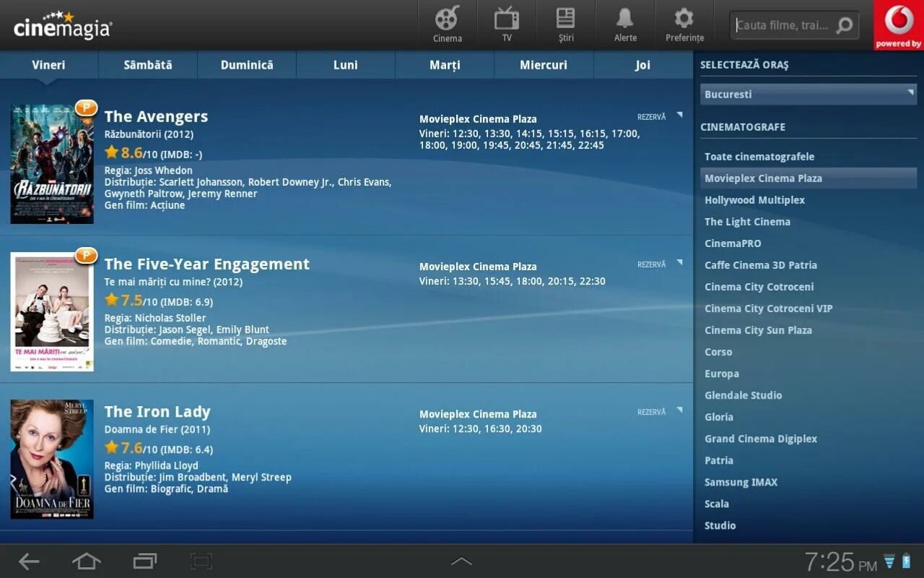Open the Alerte bell icon

pos(625,25)
